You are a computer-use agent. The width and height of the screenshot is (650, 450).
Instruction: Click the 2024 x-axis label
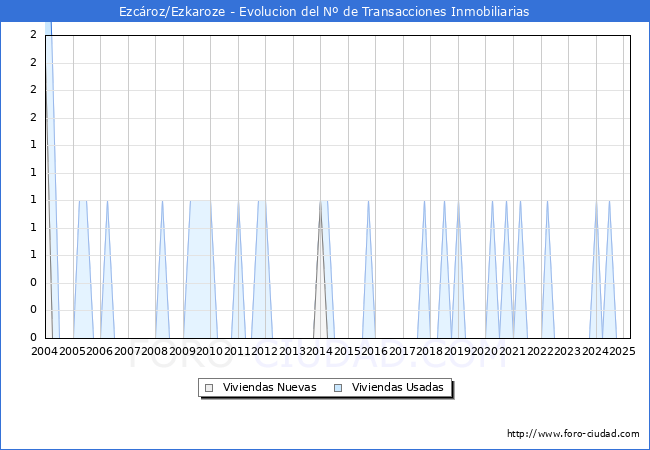595,351
